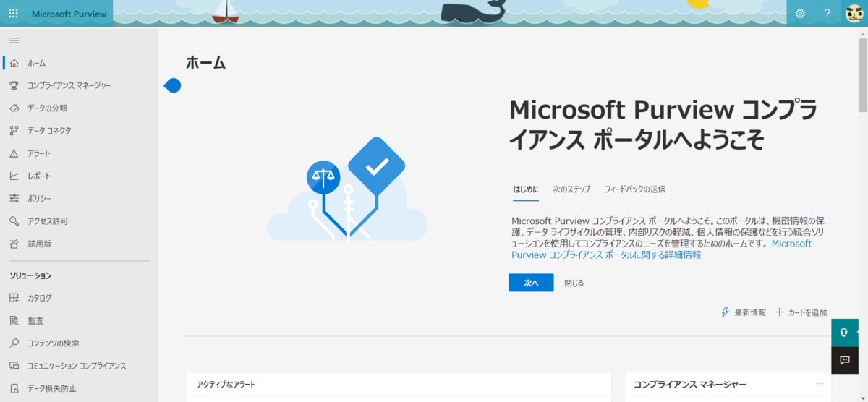
Task: Click the vertical page scrollbar thumb
Action: pos(863,74)
